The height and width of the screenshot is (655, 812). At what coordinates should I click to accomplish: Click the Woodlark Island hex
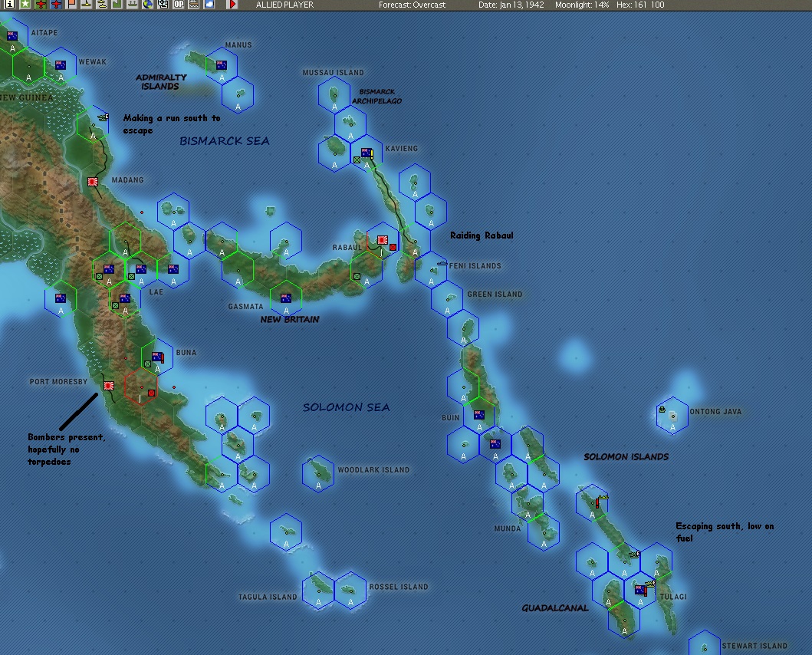318,473
